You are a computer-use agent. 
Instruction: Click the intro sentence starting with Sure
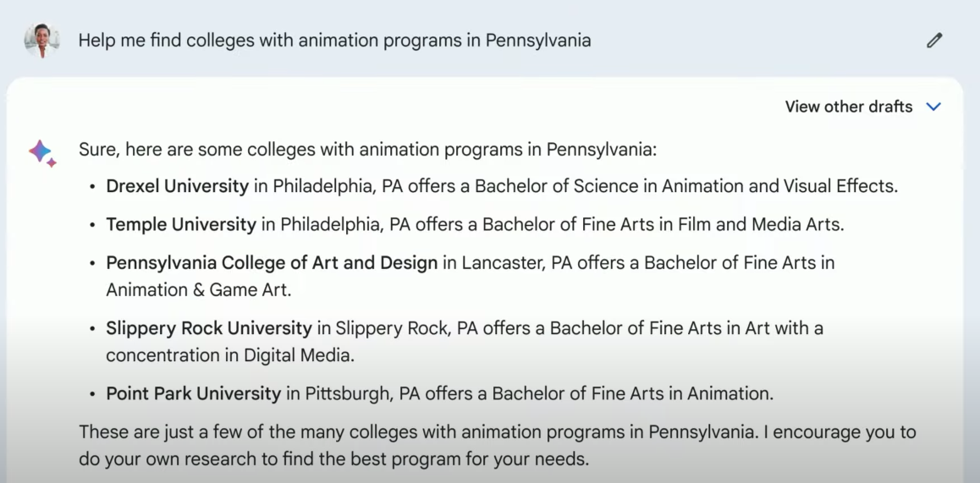click(x=367, y=150)
